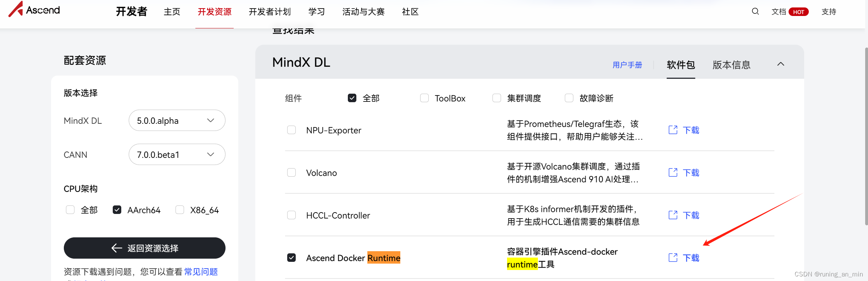Uncheck the Ascend Docker Runtime component

click(x=291, y=258)
